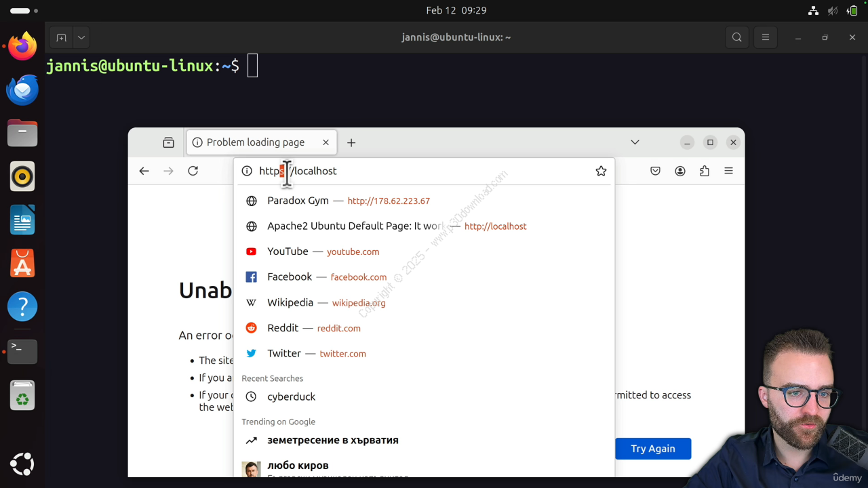The height and width of the screenshot is (488, 868).
Task: Open the Firefox application menu
Action: tap(729, 171)
